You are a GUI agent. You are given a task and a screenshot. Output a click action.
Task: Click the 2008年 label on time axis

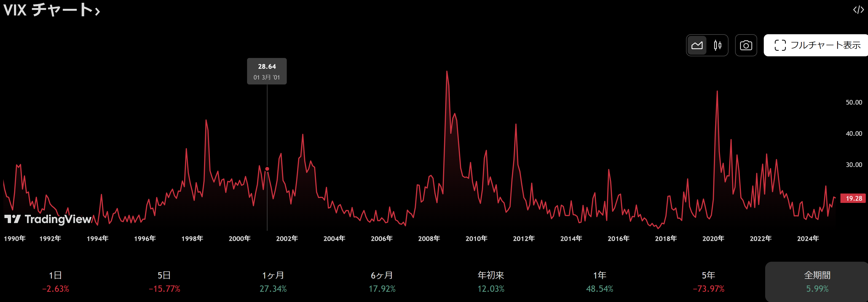429,239
